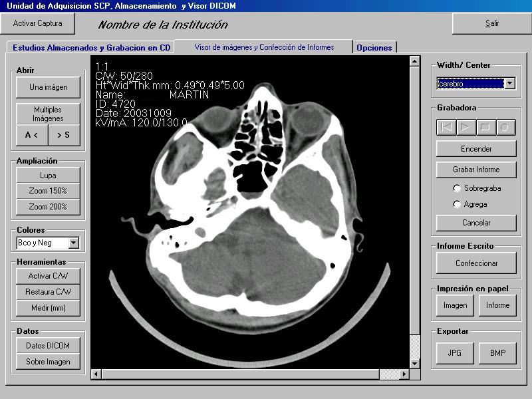Click the image scrollbar up arrow
The height and width of the screenshot is (399, 532).
click(x=415, y=61)
